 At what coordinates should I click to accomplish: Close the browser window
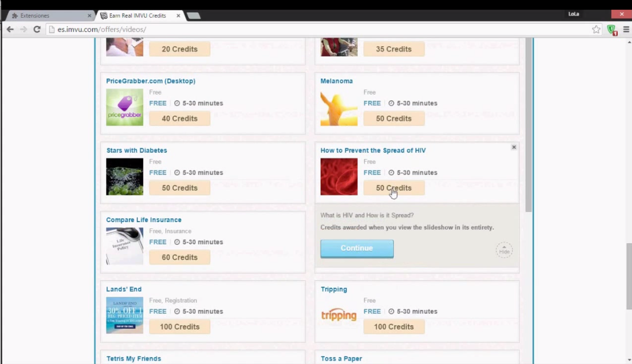click(622, 14)
